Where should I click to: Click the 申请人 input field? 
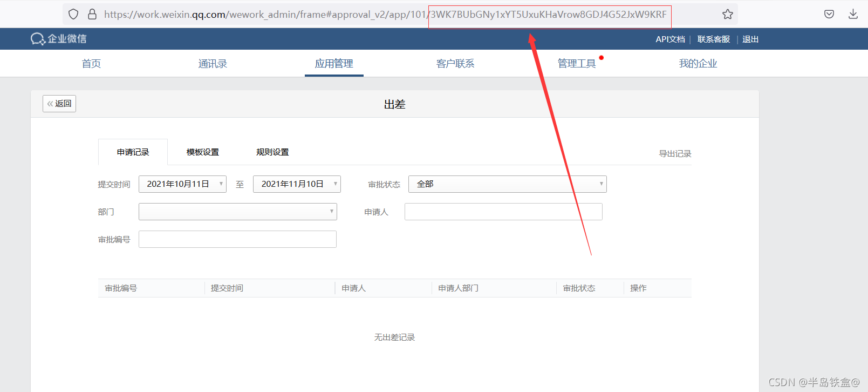[x=503, y=212]
